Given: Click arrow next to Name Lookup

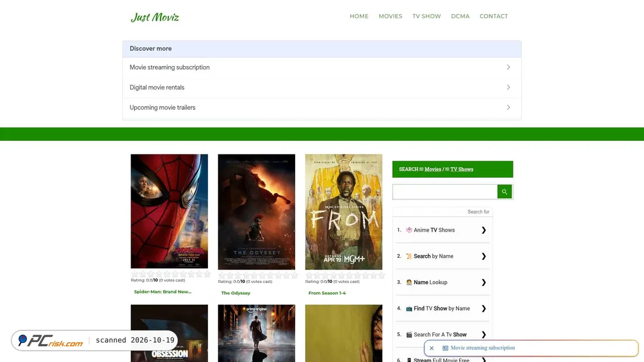Looking at the screenshot, I should [x=484, y=282].
